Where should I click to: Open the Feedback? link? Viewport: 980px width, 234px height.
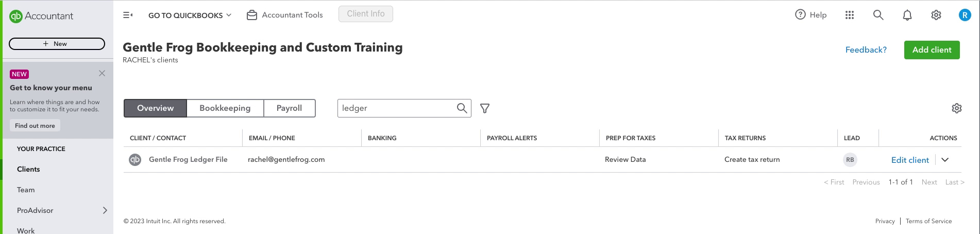866,50
